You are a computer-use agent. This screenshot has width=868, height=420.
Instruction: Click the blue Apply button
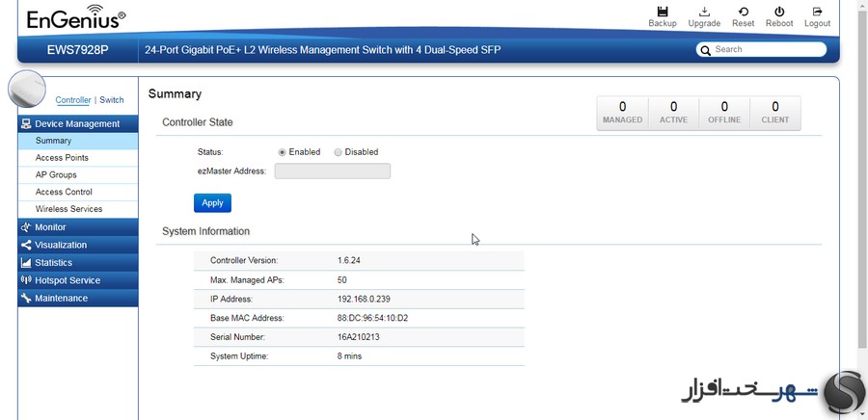[212, 203]
